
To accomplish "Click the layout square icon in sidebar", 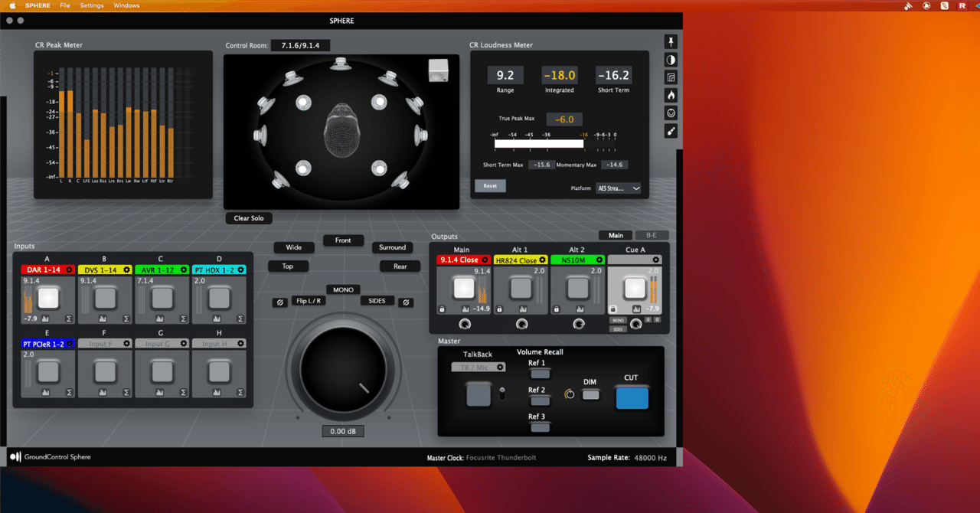I will point(671,77).
